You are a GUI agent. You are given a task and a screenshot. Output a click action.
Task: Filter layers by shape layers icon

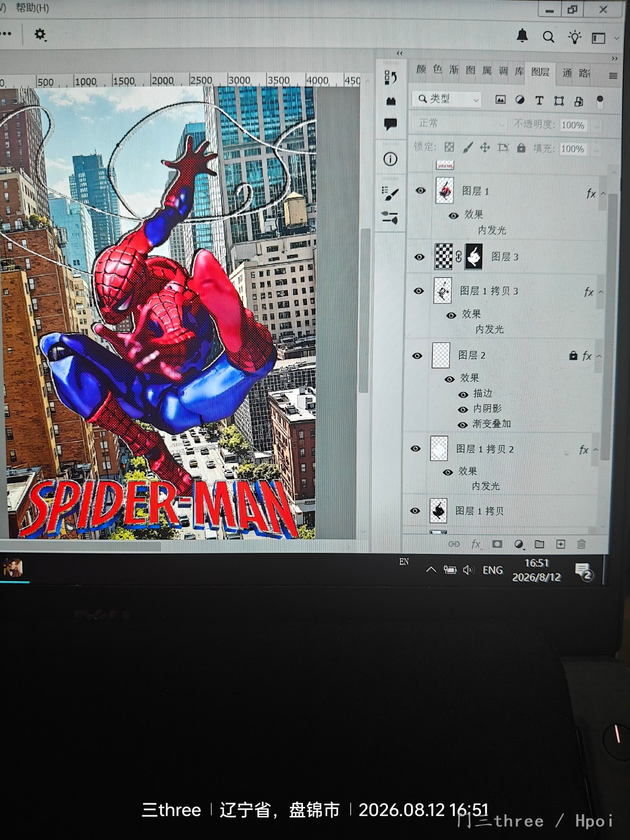pyautogui.click(x=559, y=101)
